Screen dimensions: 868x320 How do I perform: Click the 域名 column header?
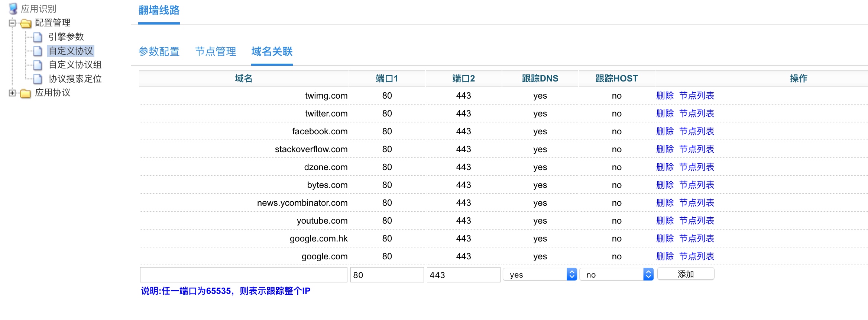coord(244,79)
